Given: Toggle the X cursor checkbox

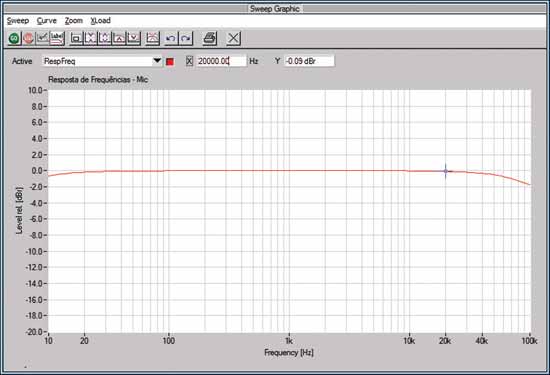Looking at the screenshot, I should (189, 61).
